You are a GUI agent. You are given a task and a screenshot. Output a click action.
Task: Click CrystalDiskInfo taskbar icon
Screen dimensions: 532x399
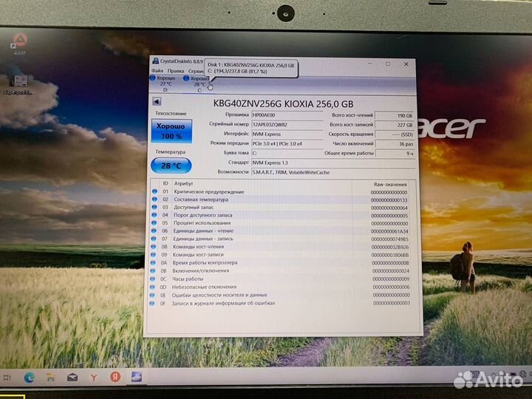point(137,377)
